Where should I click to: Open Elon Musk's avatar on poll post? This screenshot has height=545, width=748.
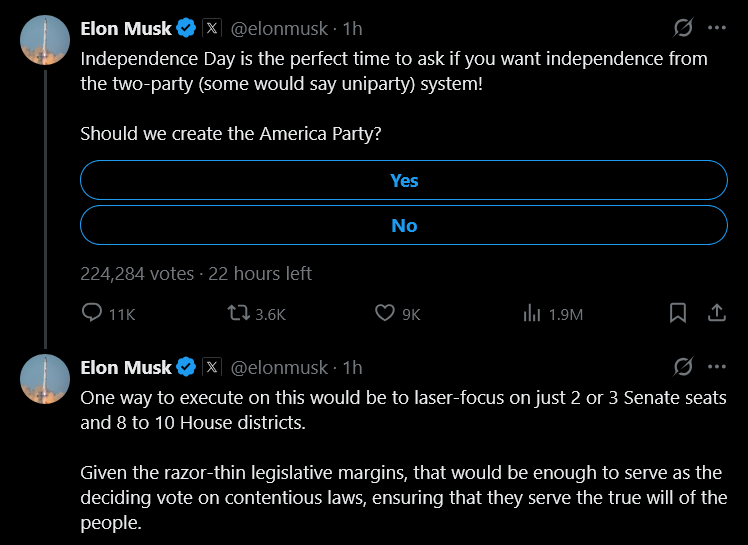click(x=45, y=41)
